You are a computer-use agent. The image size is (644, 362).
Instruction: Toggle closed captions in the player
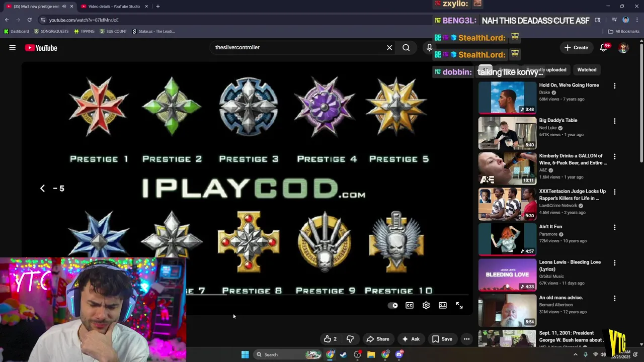(x=410, y=305)
